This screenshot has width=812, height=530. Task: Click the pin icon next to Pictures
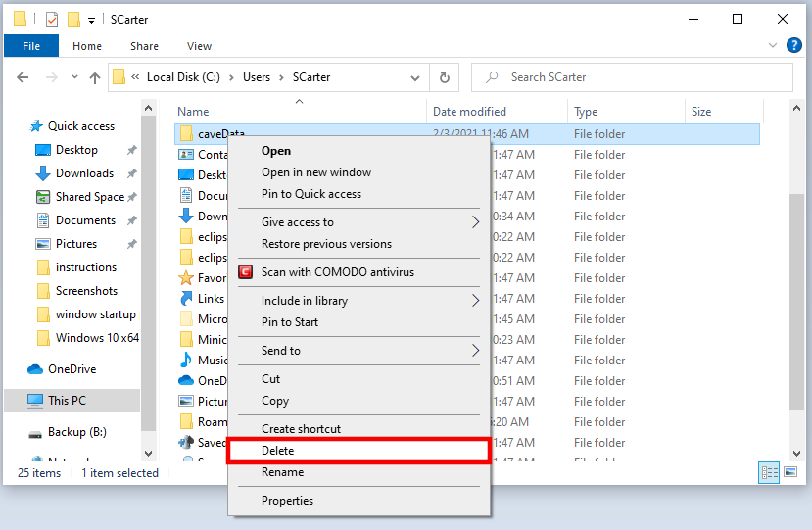(132, 244)
